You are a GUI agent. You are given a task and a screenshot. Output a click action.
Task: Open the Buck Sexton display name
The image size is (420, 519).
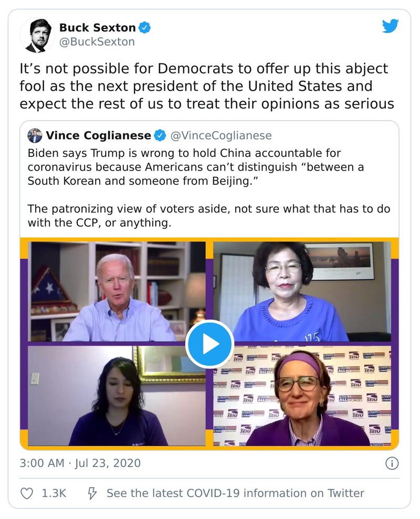pos(98,27)
